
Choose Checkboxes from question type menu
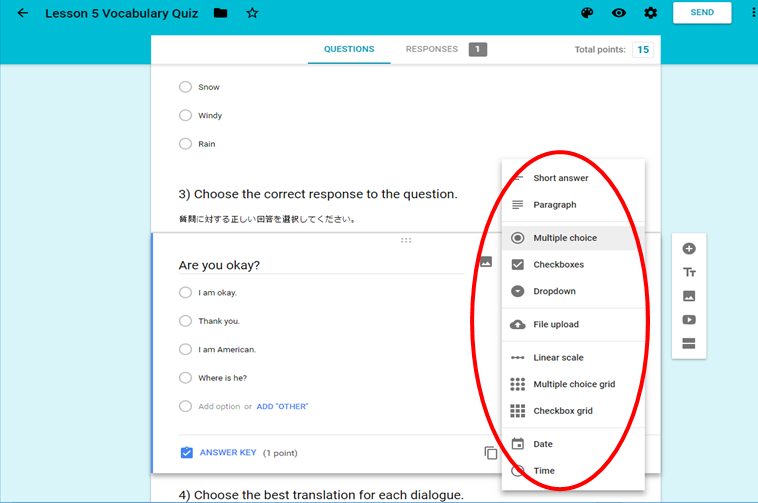tap(558, 265)
